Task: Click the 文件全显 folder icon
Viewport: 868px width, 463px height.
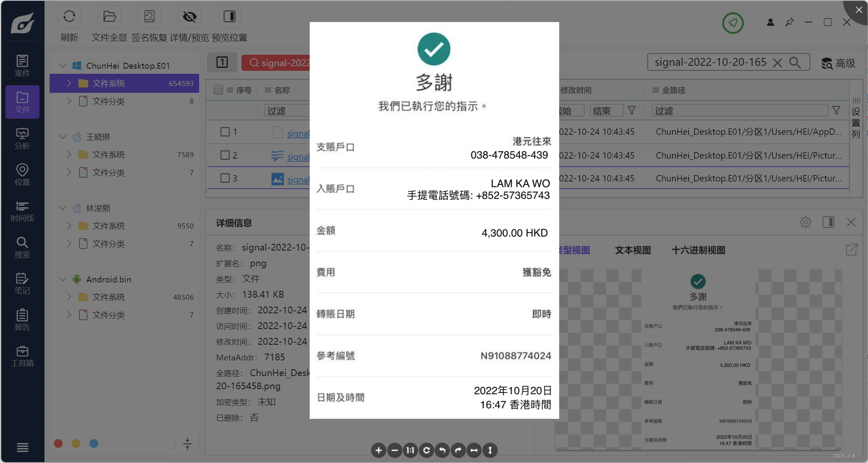Action: 109,17
